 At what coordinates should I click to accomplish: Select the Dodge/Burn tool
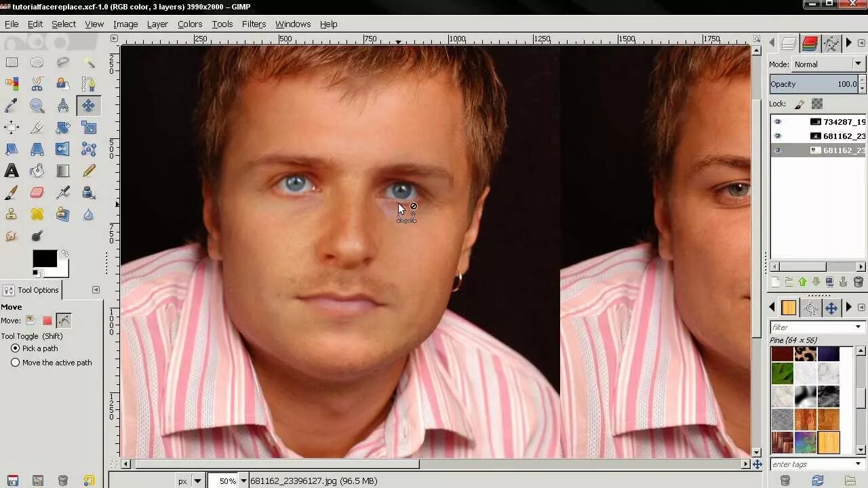[37, 236]
